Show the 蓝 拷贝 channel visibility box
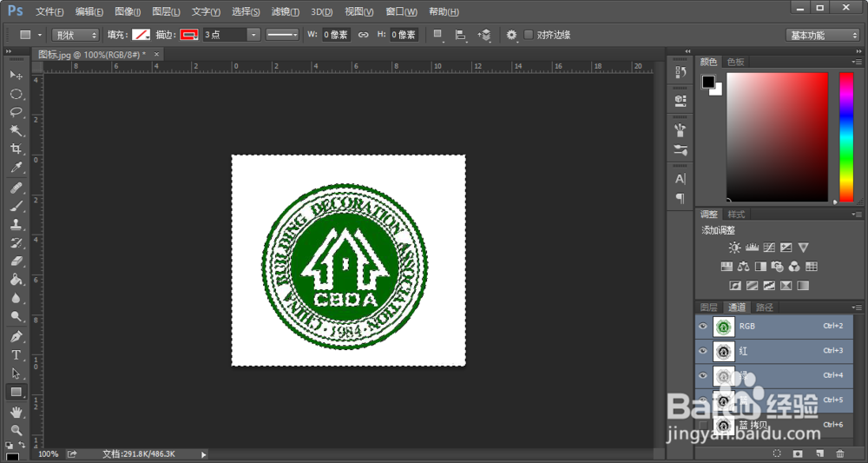 coord(703,424)
